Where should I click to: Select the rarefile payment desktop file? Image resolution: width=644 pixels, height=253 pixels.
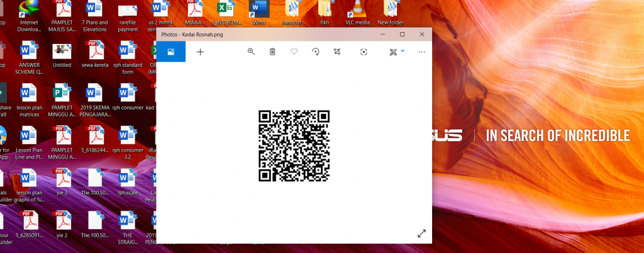tap(128, 18)
